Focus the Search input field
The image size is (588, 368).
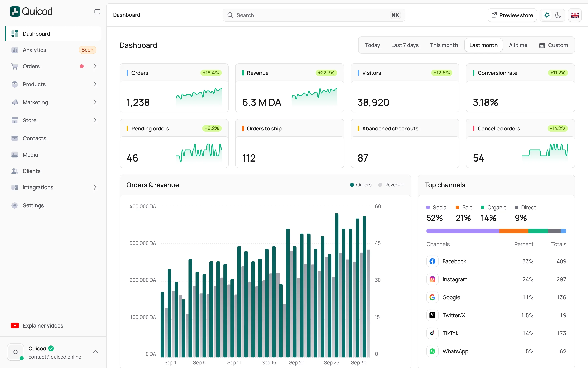(x=314, y=15)
